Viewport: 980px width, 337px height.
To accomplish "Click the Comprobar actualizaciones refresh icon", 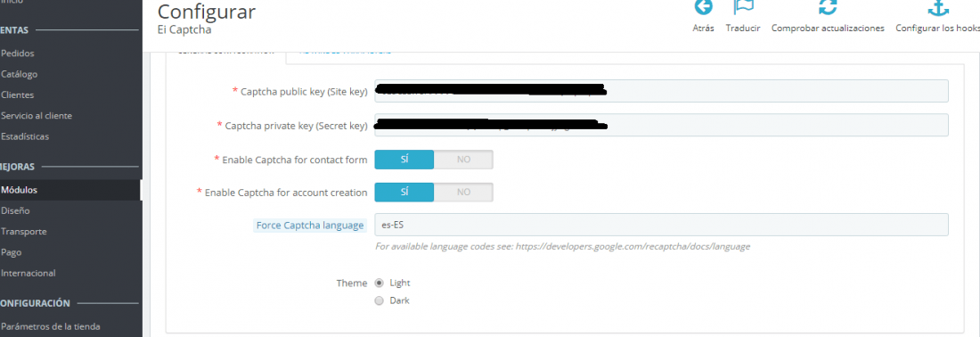I will 828,7.
